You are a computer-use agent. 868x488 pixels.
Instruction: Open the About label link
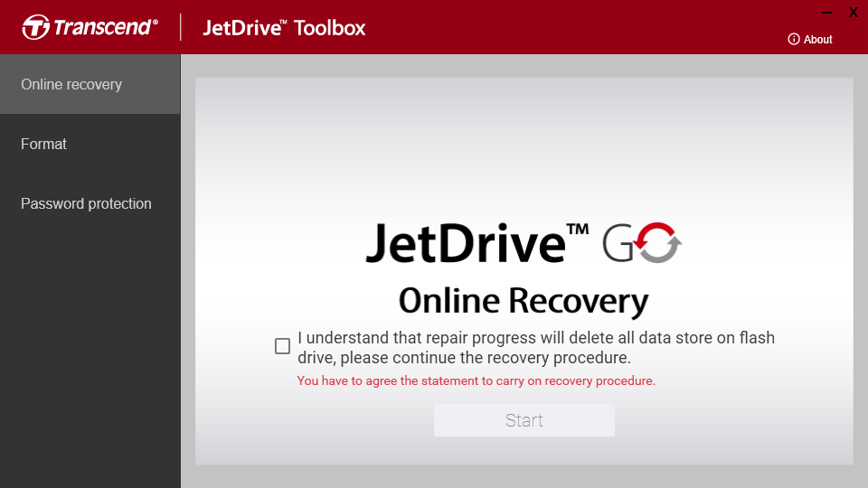817,39
